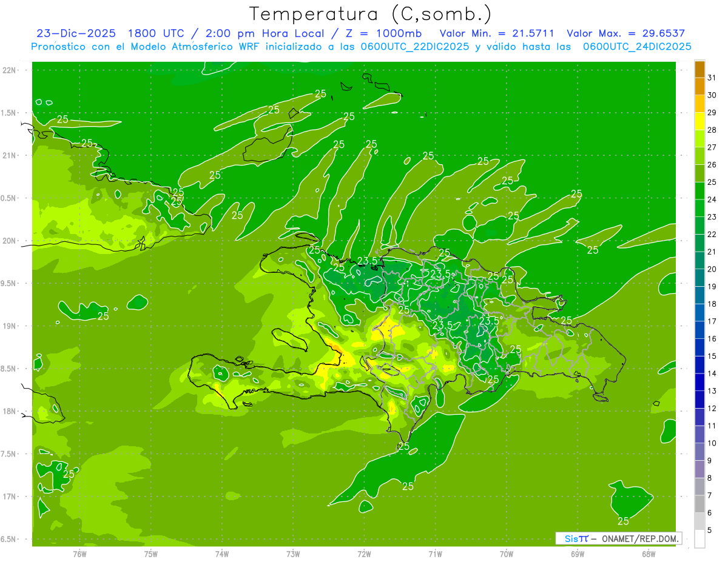The image size is (728, 562).
Task: Click the '19N' latitude axis label
Action: tap(9, 326)
